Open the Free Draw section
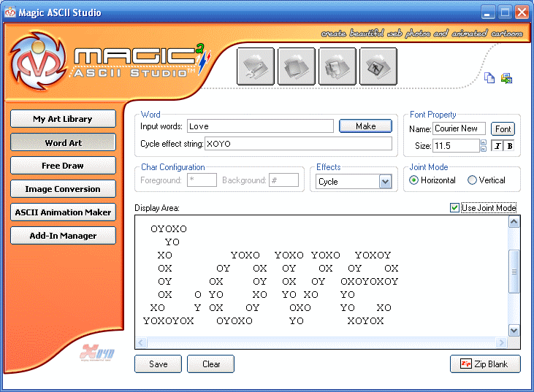Screen dimensions: 534x392 tap(63, 166)
